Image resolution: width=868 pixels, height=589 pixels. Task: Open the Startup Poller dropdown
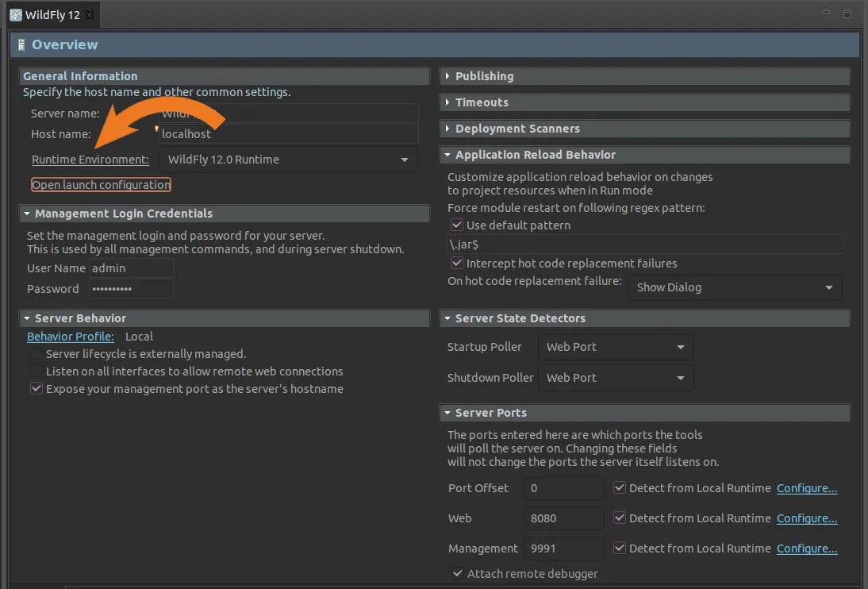(615, 347)
